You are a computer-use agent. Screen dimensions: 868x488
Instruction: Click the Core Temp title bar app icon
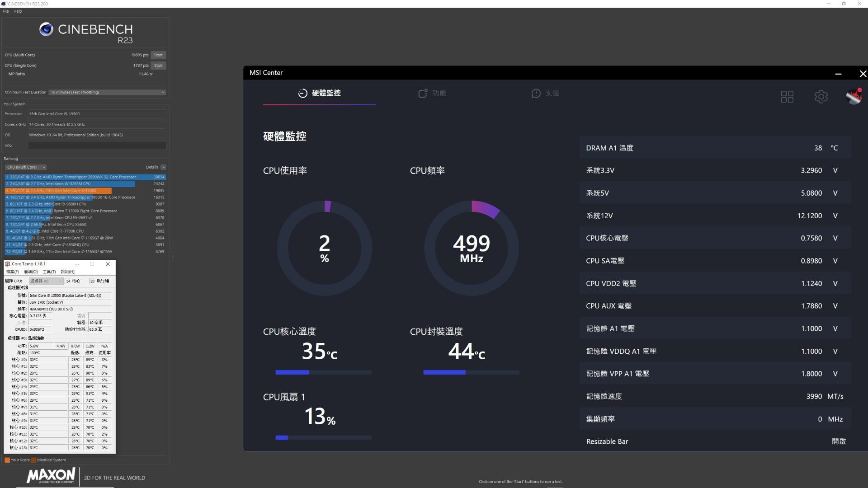(x=8, y=264)
